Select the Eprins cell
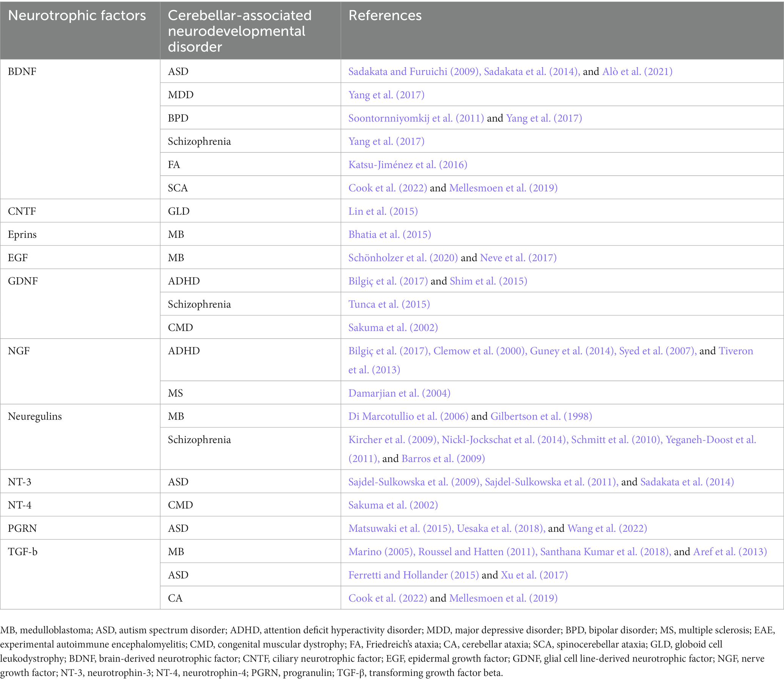This screenshot has height=682, width=784. click(x=80, y=234)
